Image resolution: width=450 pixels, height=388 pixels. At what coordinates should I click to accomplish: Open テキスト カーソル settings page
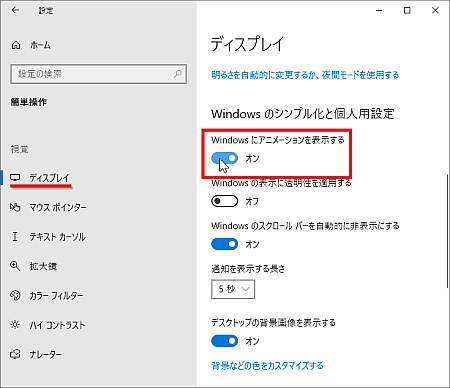58,237
